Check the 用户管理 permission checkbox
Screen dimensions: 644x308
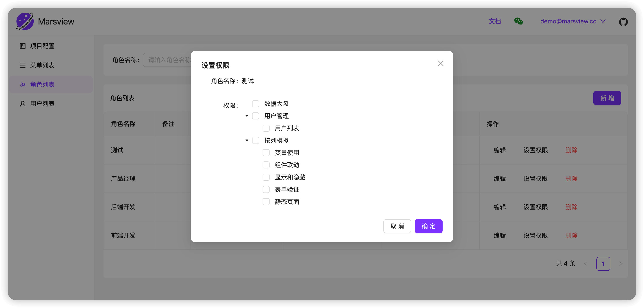pos(255,116)
